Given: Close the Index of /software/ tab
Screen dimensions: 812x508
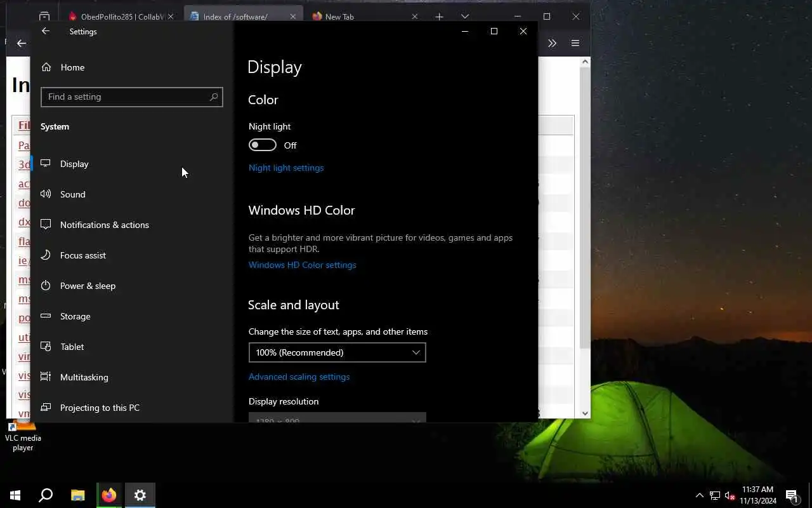Looking at the screenshot, I should tap(292, 17).
